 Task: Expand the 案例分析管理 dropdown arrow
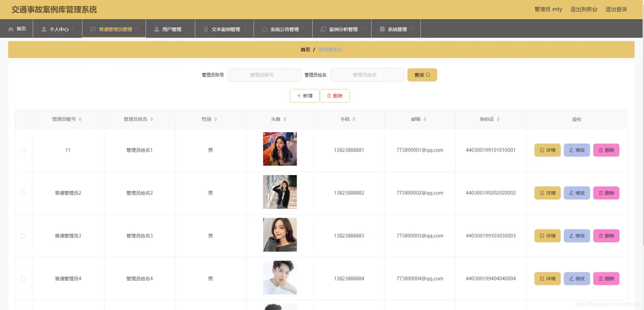tap(362, 29)
